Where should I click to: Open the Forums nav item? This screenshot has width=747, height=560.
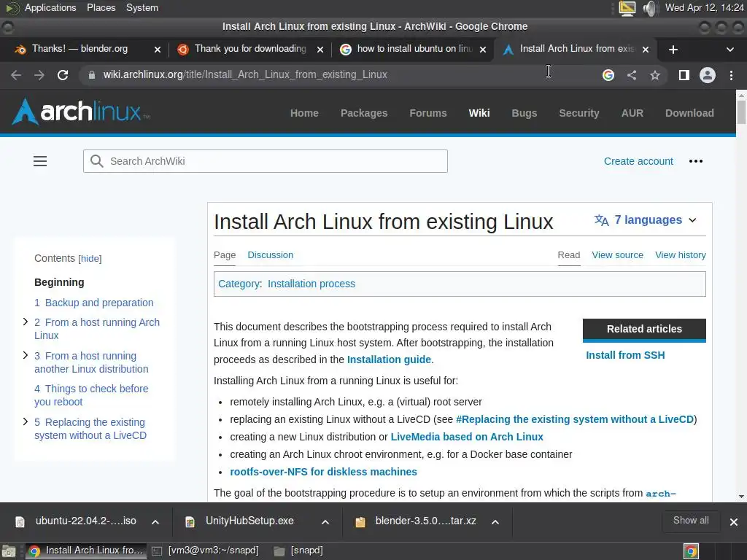point(428,113)
